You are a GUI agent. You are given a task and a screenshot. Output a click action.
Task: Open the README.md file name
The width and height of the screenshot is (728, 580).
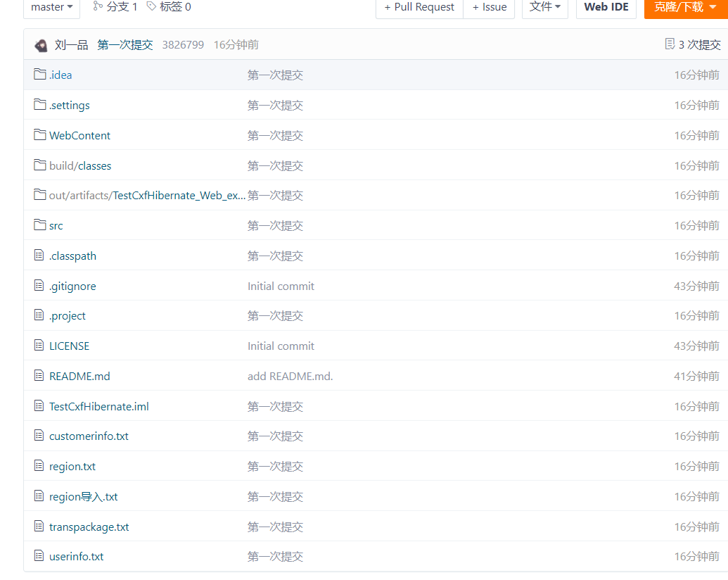tap(80, 376)
